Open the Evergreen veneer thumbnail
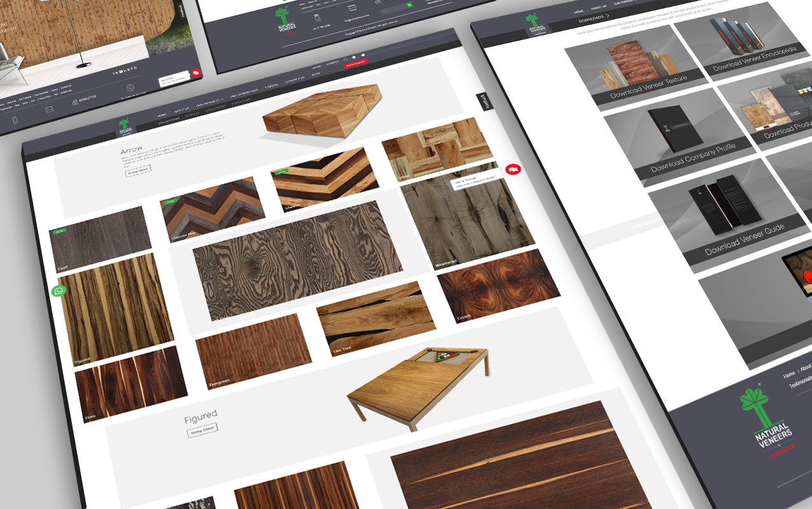The height and width of the screenshot is (509, 812). 253,351
